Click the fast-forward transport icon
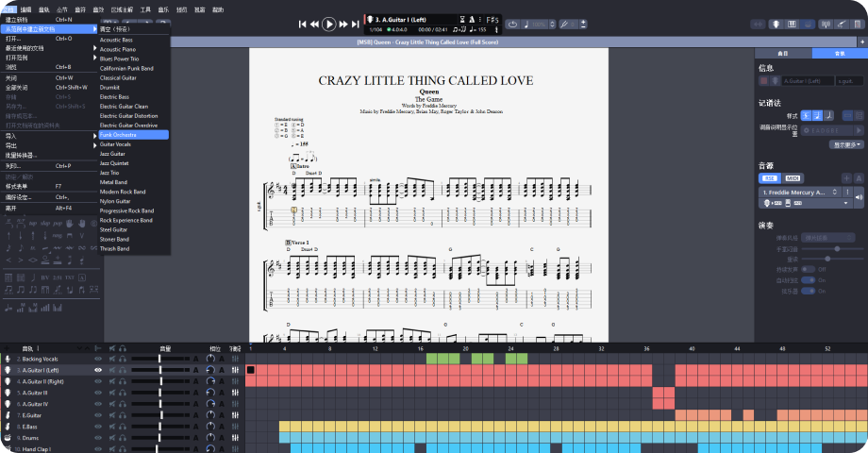This screenshot has width=868, height=453. (343, 24)
